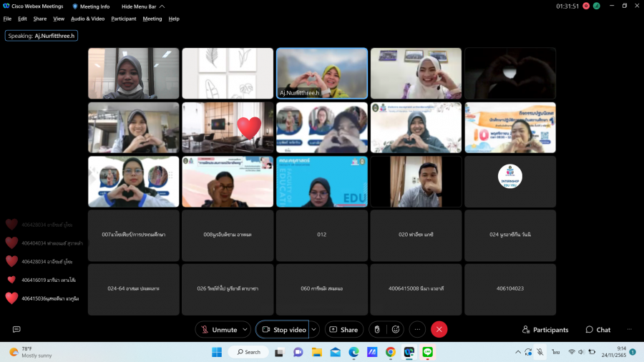Toggle Stop video camera button
The height and width of the screenshot is (362, 644).
click(x=283, y=330)
